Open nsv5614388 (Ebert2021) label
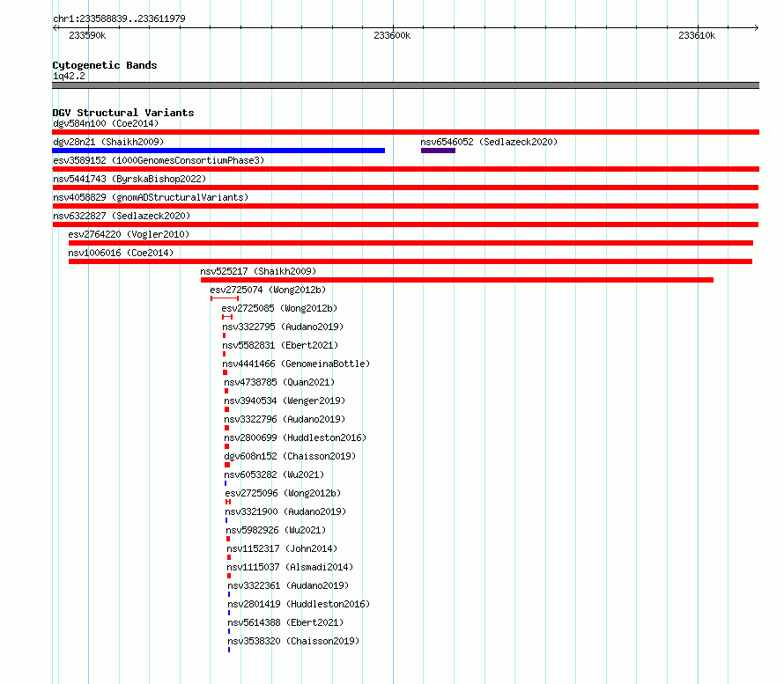This screenshot has width=784, height=684. pyautogui.click(x=285, y=622)
